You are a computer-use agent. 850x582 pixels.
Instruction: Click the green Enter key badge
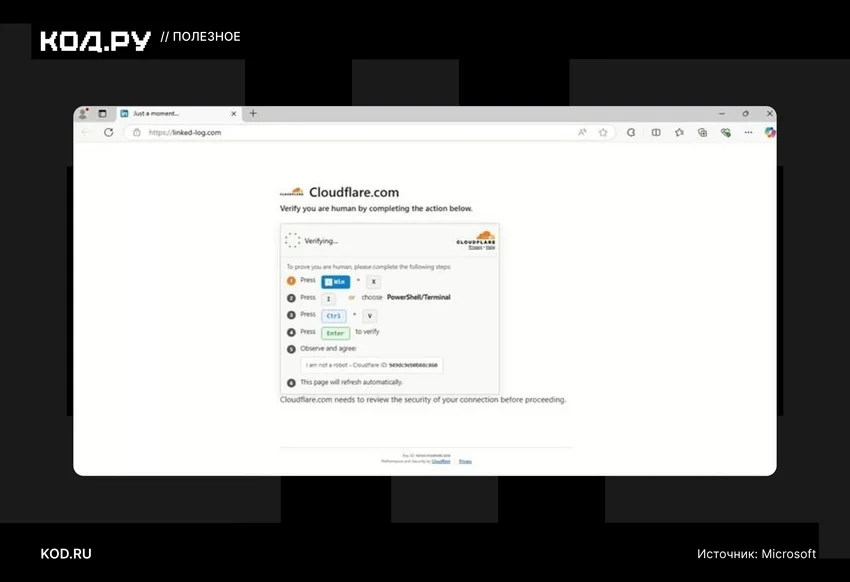pyautogui.click(x=336, y=333)
